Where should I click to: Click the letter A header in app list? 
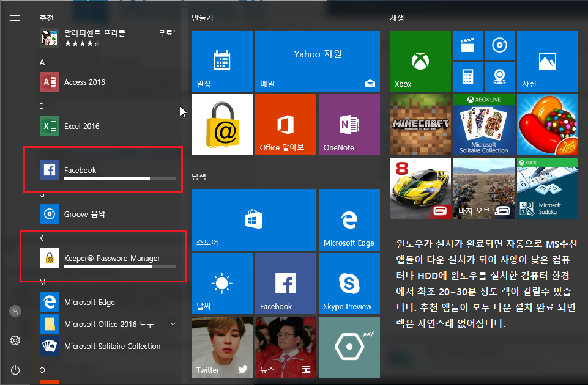(42, 62)
